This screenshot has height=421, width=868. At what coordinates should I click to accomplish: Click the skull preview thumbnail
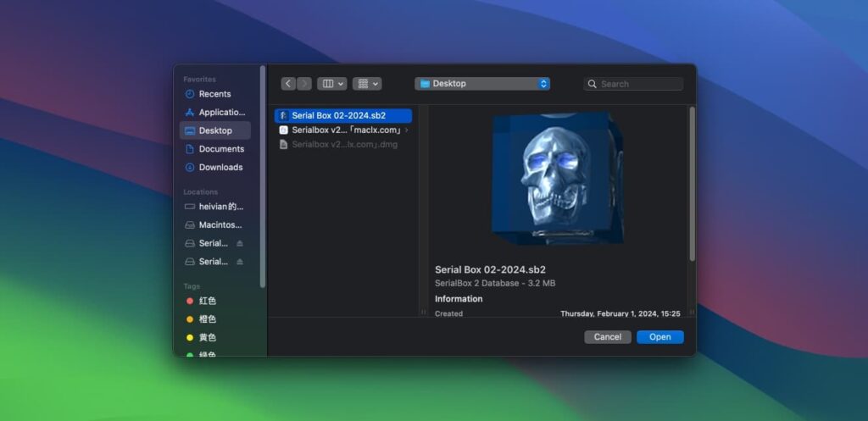(558, 179)
